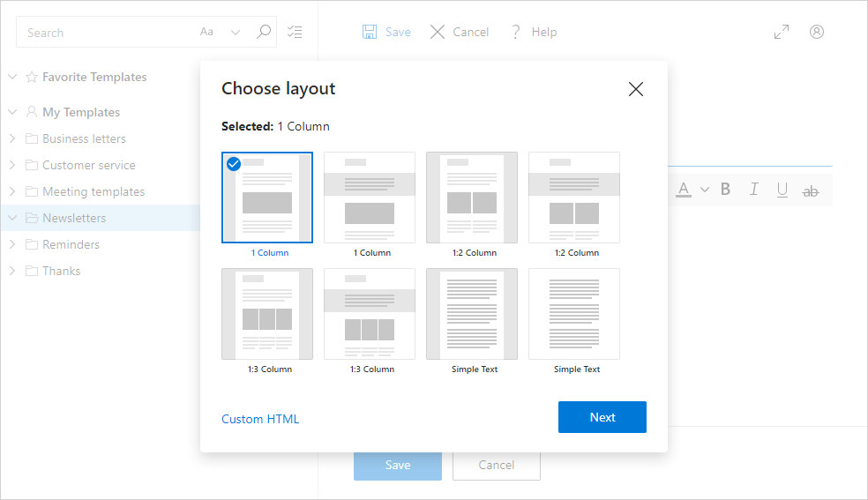Expand Meeting templates folder
The width and height of the screenshot is (868, 500).
[x=12, y=191]
